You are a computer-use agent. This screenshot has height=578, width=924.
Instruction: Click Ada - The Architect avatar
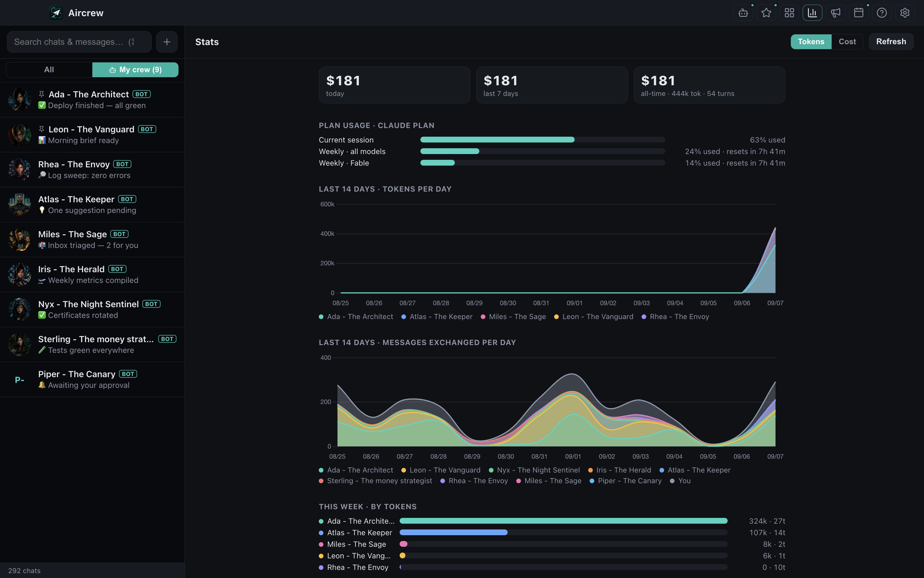pyautogui.click(x=19, y=100)
